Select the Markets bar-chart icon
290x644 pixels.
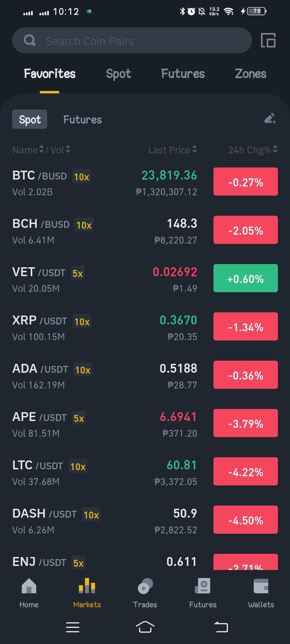[87, 586]
